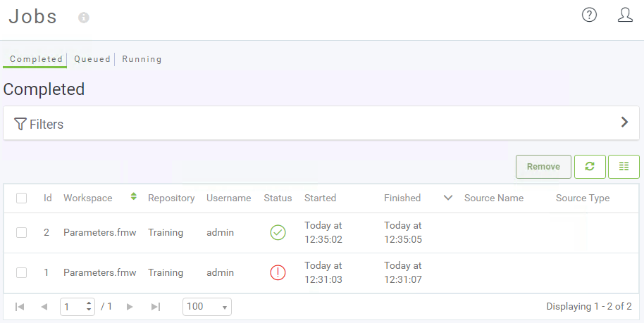Viewport: 644px width, 323px height.
Task: Click the page number stepper field
Action: 78,307
